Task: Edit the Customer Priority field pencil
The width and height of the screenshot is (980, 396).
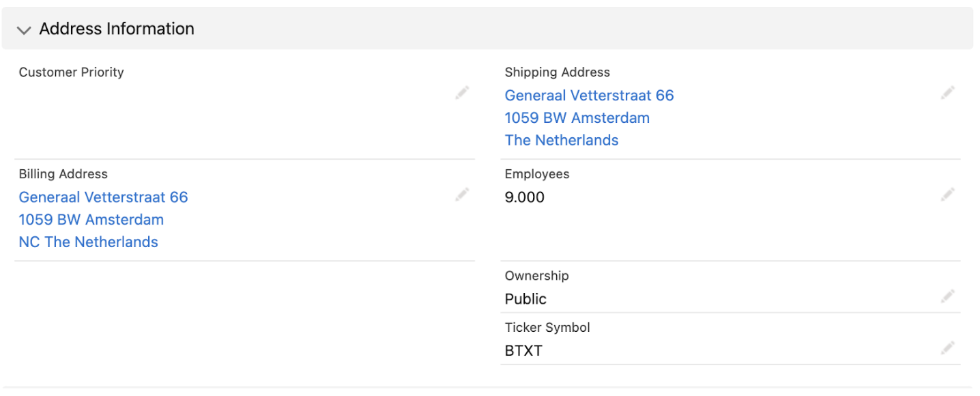Action: pyautogui.click(x=462, y=93)
